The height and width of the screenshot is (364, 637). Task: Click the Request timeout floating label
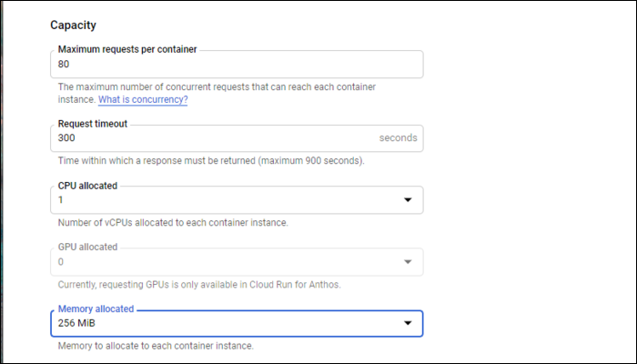(93, 123)
